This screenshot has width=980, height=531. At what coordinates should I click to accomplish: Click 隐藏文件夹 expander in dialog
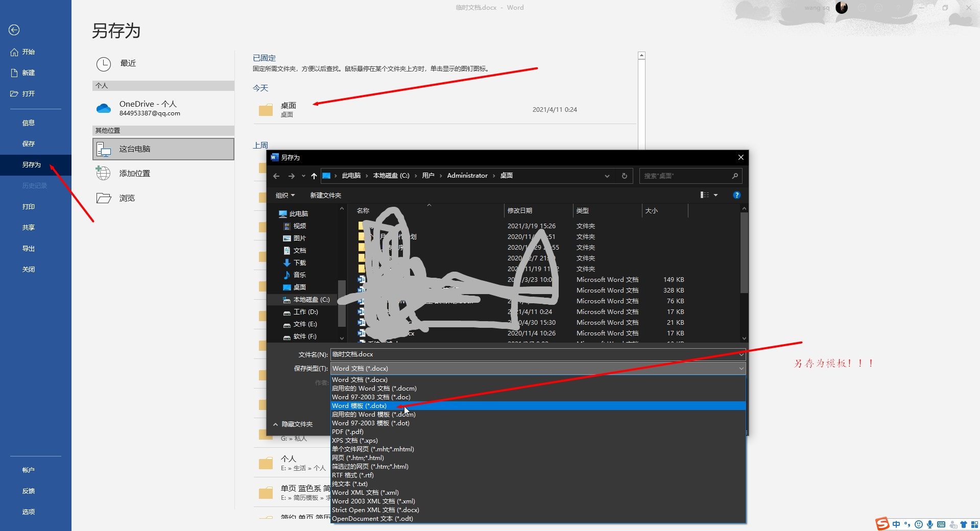pyautogui.click(x=293, y=424)
